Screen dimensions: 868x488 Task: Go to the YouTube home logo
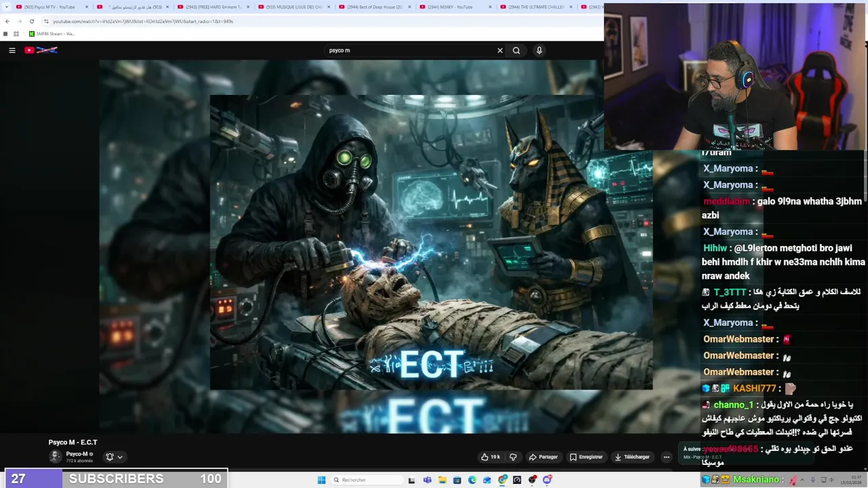click(41, 50)
